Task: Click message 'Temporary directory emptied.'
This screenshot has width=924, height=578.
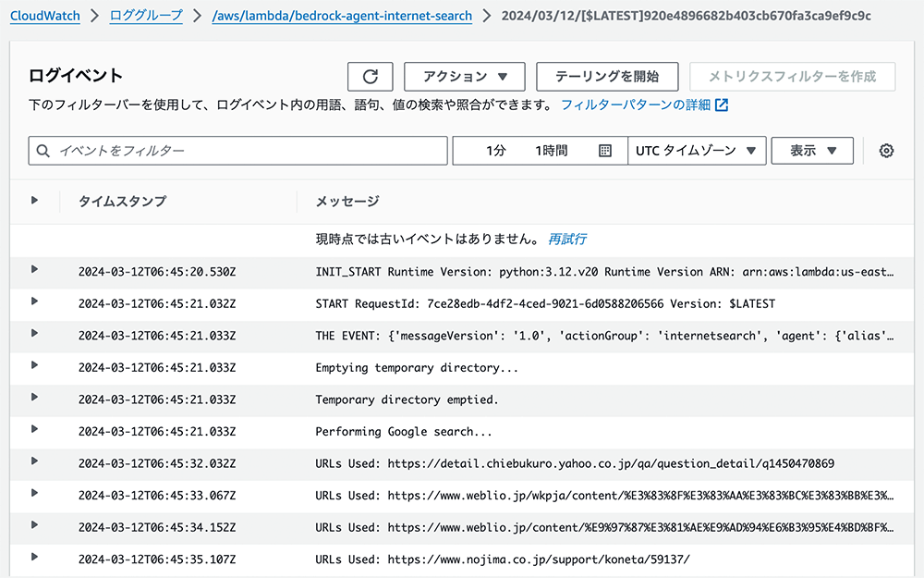Action: [x=407, y=400]
